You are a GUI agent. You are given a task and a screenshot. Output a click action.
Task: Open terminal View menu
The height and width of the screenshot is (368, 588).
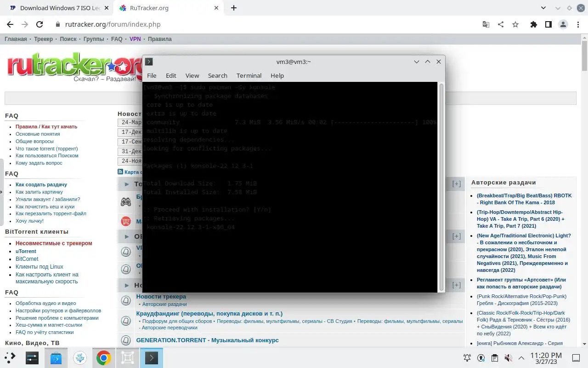(x=192, y=75)
